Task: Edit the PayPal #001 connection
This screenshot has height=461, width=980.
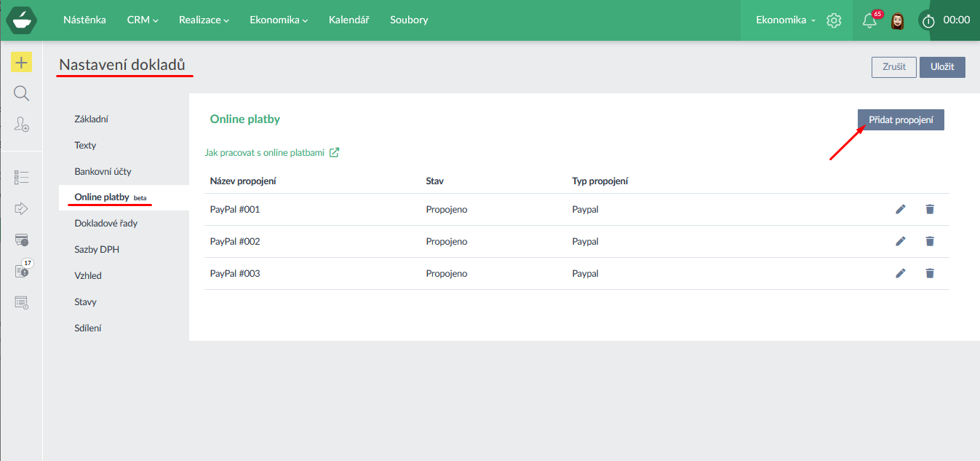Action: tap(901, 210)
